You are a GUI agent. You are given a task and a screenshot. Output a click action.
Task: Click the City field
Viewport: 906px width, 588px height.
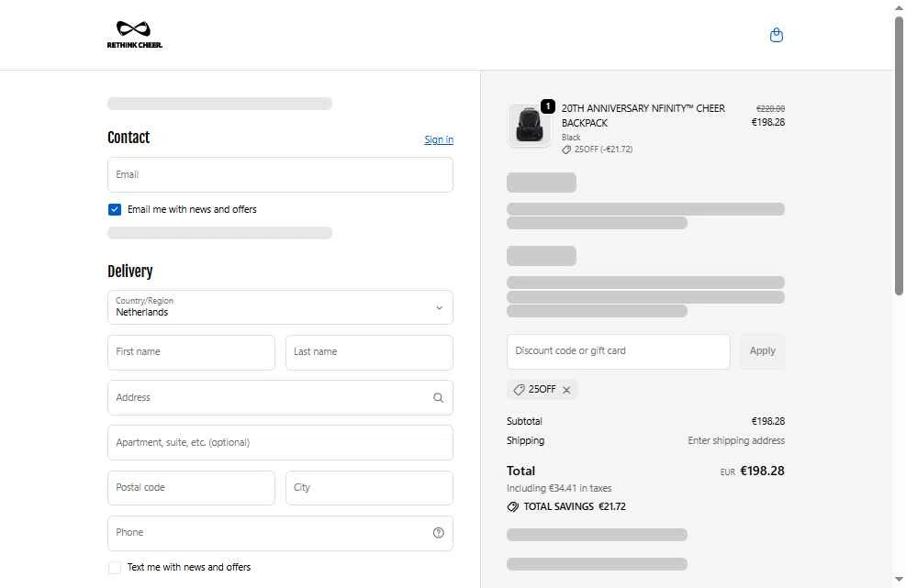[x=369, y=487]
